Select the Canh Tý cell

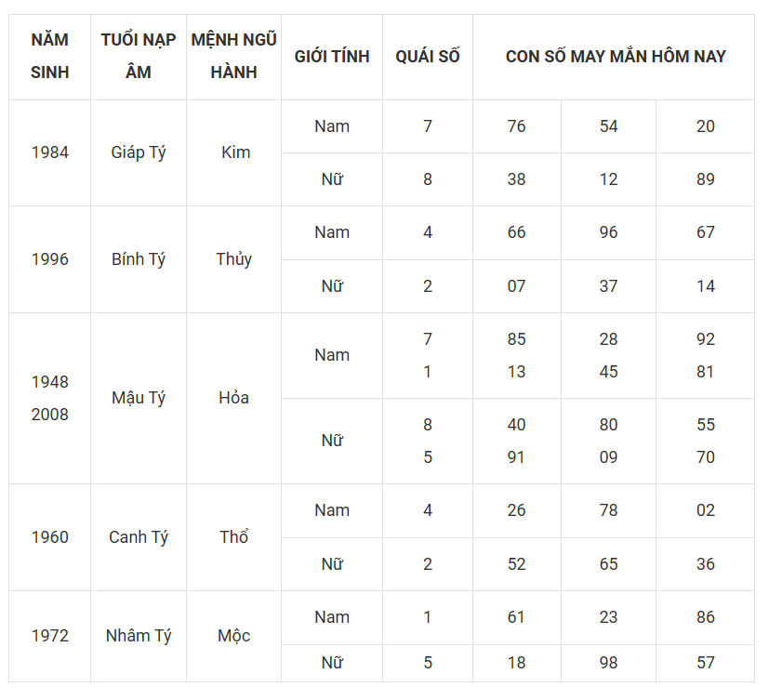click(x=139, y=537)
